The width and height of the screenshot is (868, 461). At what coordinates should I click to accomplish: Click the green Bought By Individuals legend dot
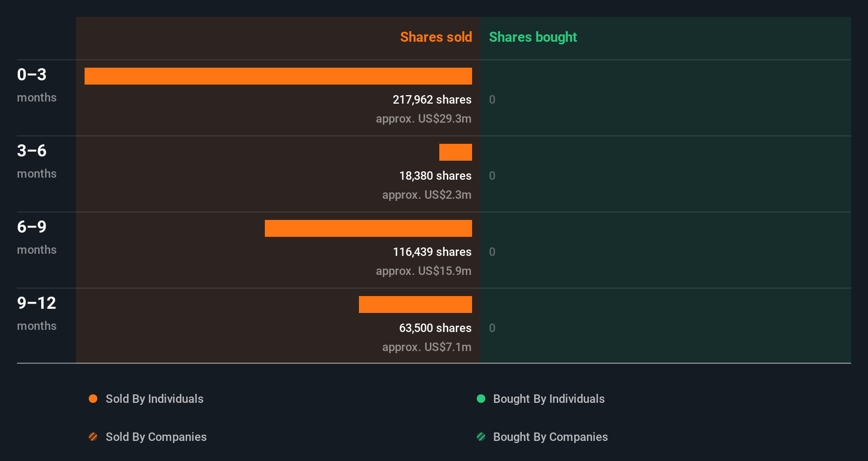pyautogui.click(x=481, y=399)
